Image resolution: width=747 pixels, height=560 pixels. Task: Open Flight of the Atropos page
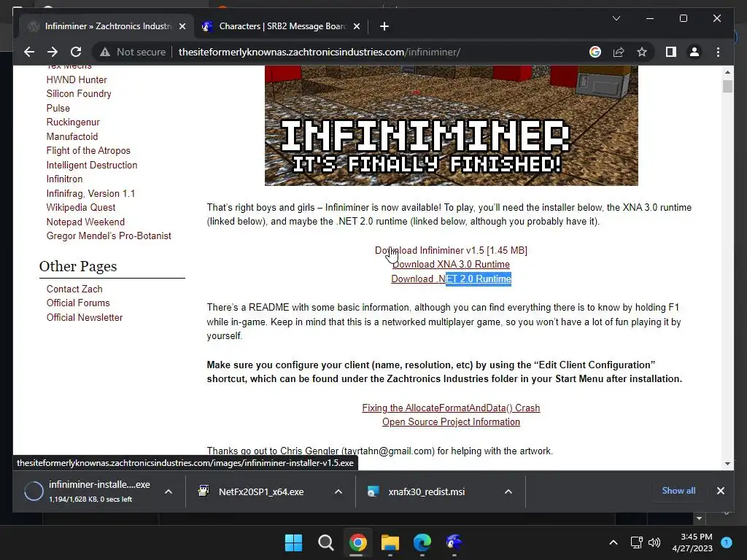[x=88, y=150]
